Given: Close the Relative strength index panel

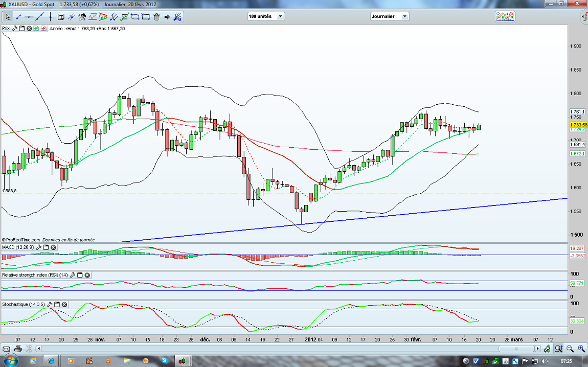Looking at the screenshot, I should (x=87, y=275).
